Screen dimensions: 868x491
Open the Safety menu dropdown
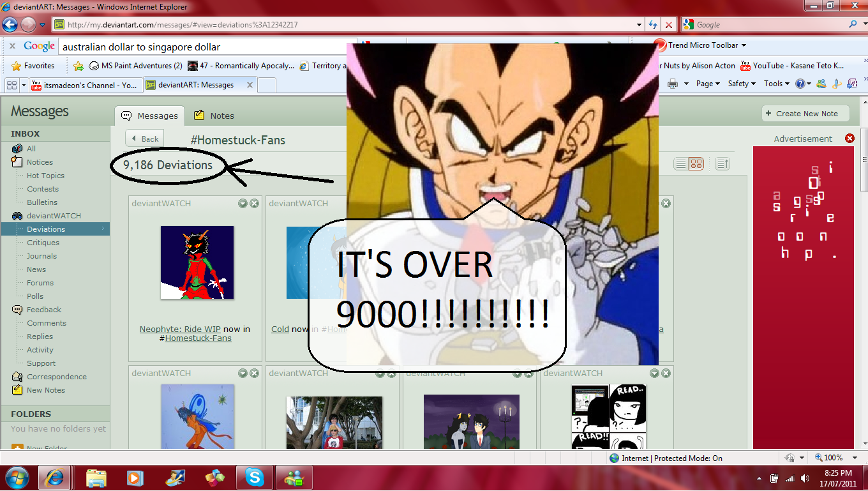coord(742,84)
